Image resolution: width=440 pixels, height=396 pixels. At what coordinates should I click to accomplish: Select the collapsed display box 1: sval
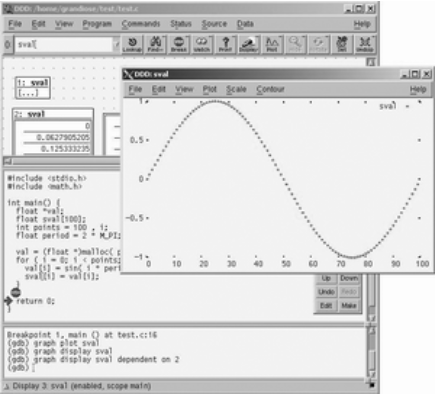click(33, 88)
